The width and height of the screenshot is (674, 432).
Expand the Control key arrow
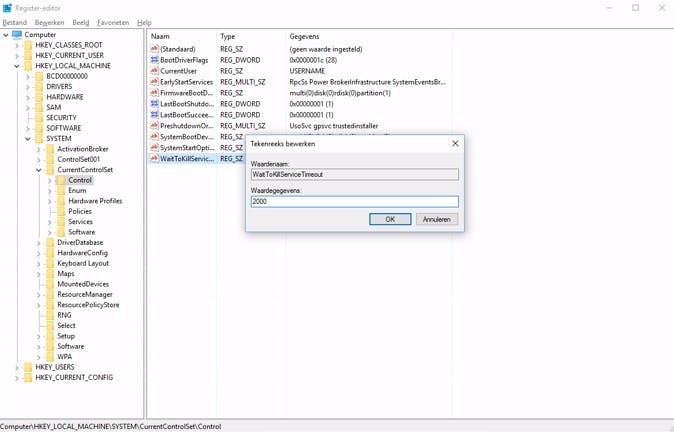click(x=49, y=181)
